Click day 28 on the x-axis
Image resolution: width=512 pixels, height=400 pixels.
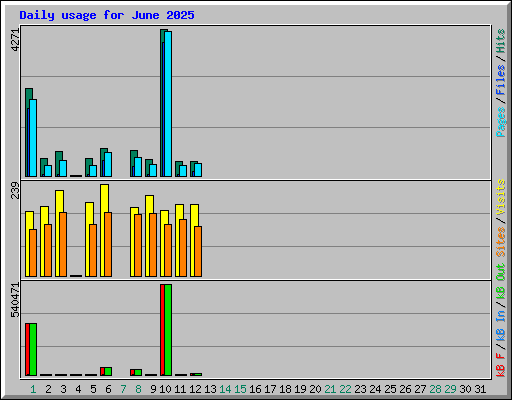coord(435,389)
